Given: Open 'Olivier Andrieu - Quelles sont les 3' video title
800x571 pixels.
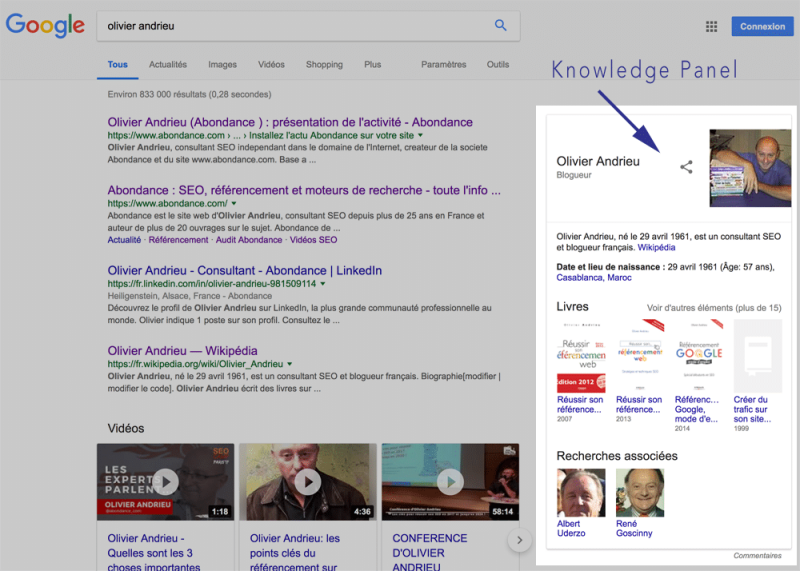Looking at the screenshot, I should 154,553.
